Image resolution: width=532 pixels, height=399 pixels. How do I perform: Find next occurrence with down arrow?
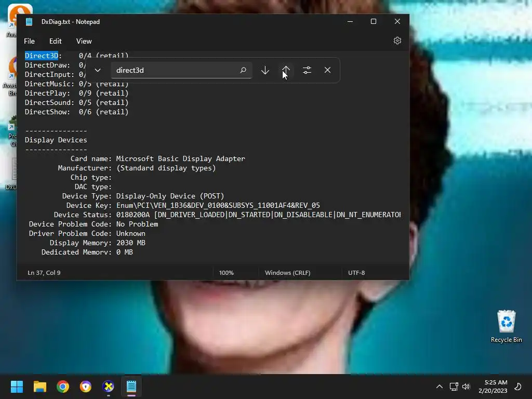click(265, 70)
